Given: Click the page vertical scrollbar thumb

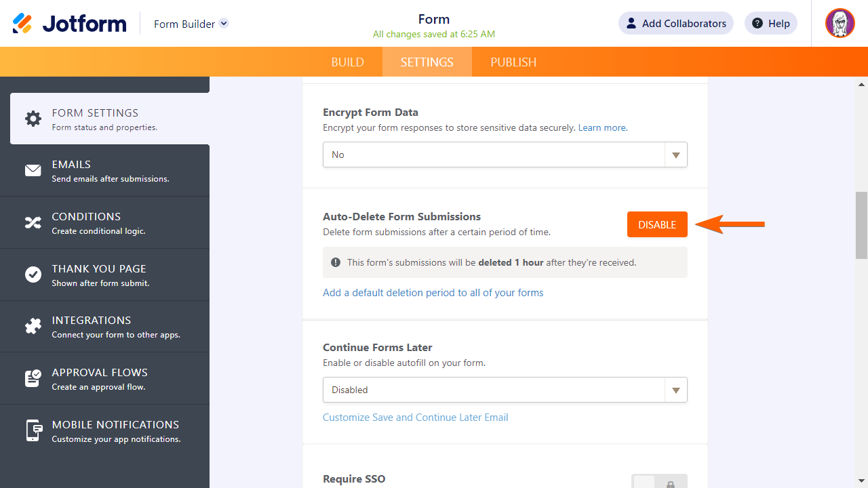Looking at the screenshot, I should (x=861, y=225).
